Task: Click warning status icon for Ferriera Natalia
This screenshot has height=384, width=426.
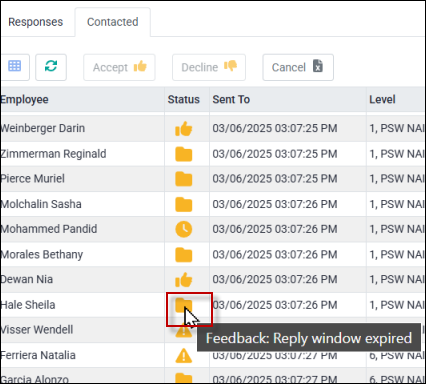Action: 184,355
